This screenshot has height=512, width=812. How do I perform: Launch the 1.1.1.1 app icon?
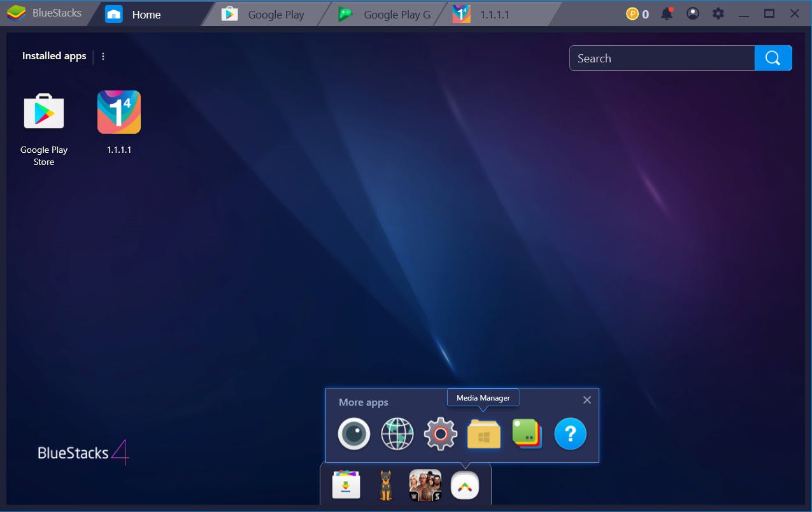click(119, 112)
